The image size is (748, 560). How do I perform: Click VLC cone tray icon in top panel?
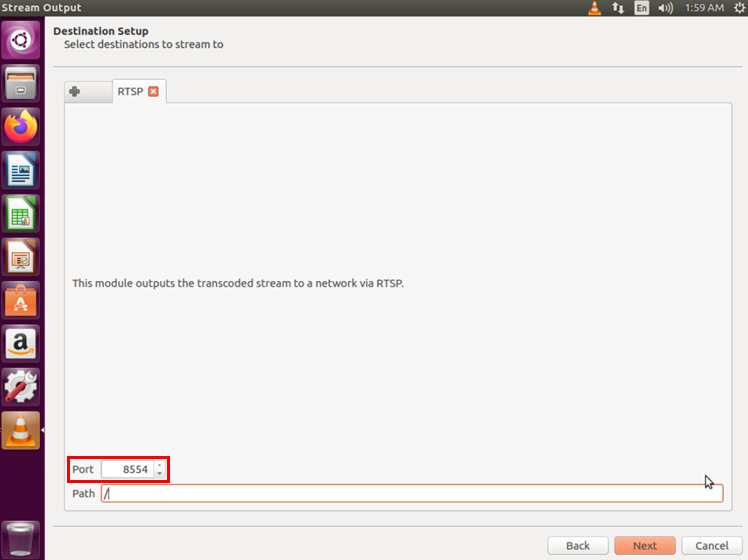point(594,8)
